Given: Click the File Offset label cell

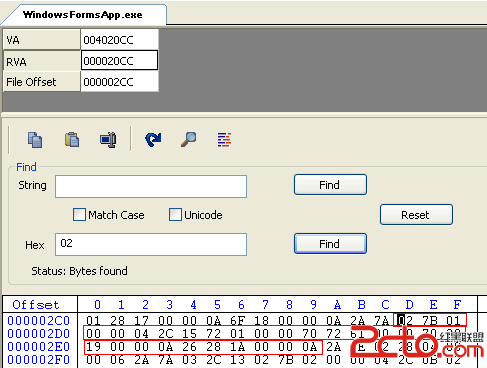Looking at the screenshot, I should click(x=41, y=81).
